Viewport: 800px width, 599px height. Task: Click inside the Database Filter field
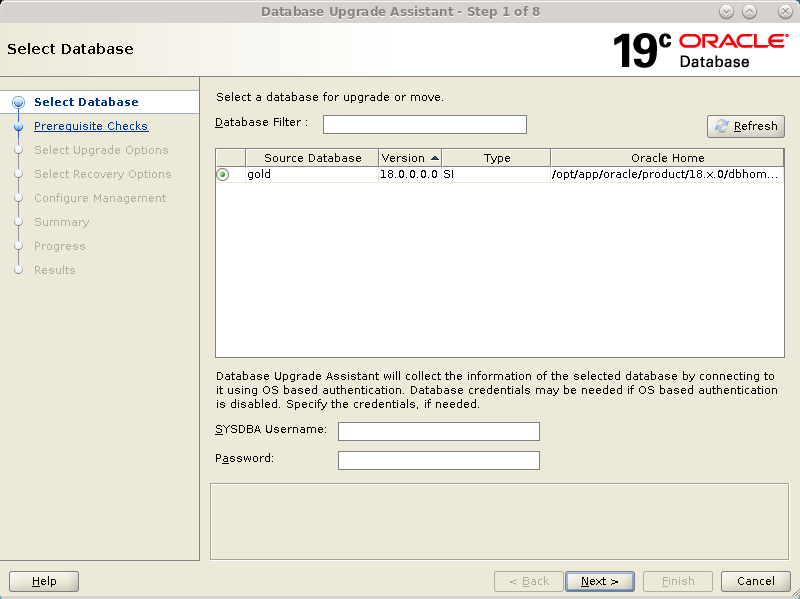coord(424,124)
